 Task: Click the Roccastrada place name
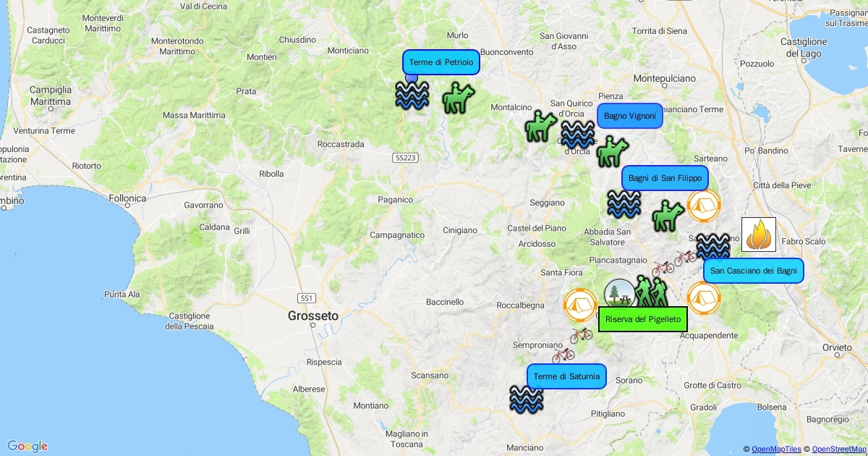coord(341,144)
